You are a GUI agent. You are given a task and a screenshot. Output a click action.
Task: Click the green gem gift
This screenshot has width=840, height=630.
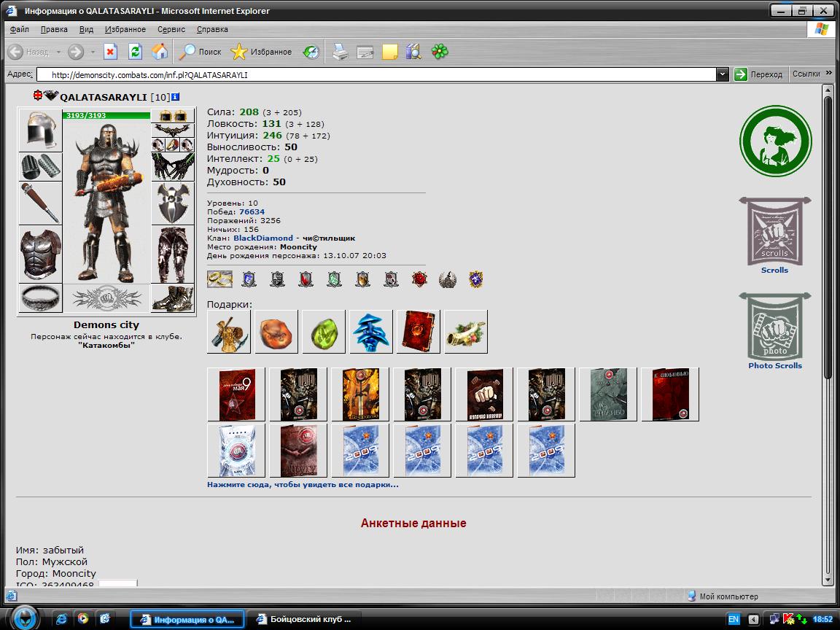point(324,332)
